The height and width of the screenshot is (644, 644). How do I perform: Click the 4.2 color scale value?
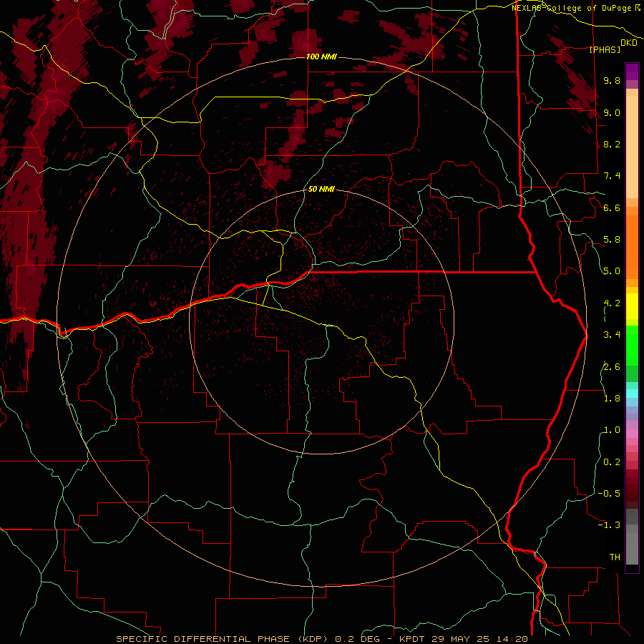point(612,303)
